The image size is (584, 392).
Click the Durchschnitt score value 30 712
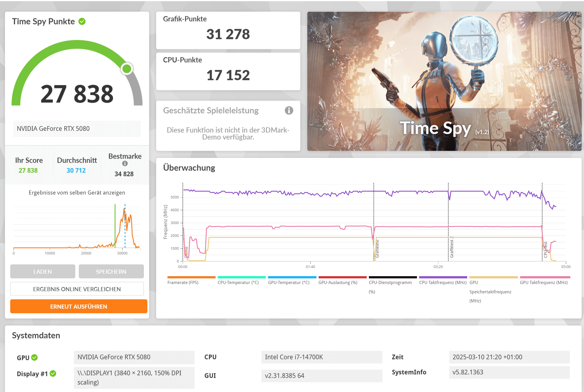coord(76,171)
